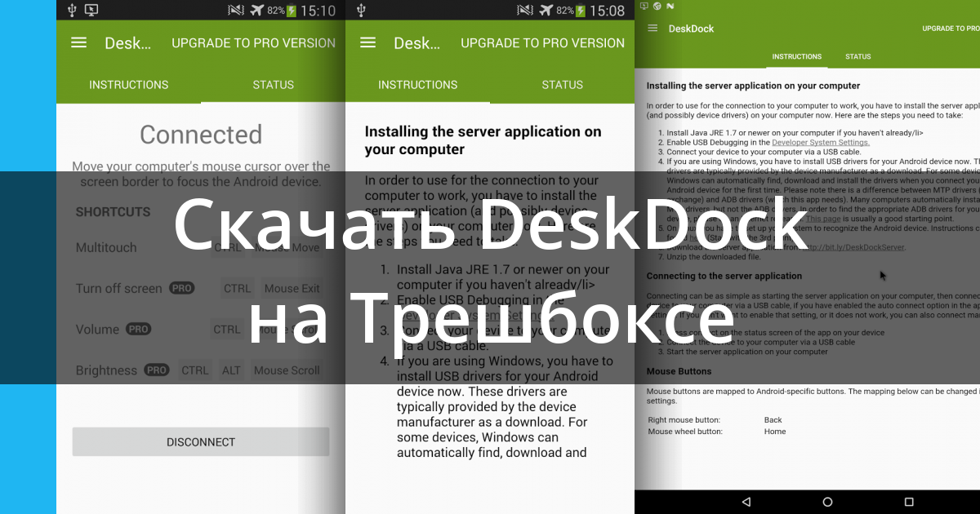Viewport: 980px width, 514px height.
Task: Tap UPGRADE TO PRO on the tablet screen
Action: (x=951, y=29)
